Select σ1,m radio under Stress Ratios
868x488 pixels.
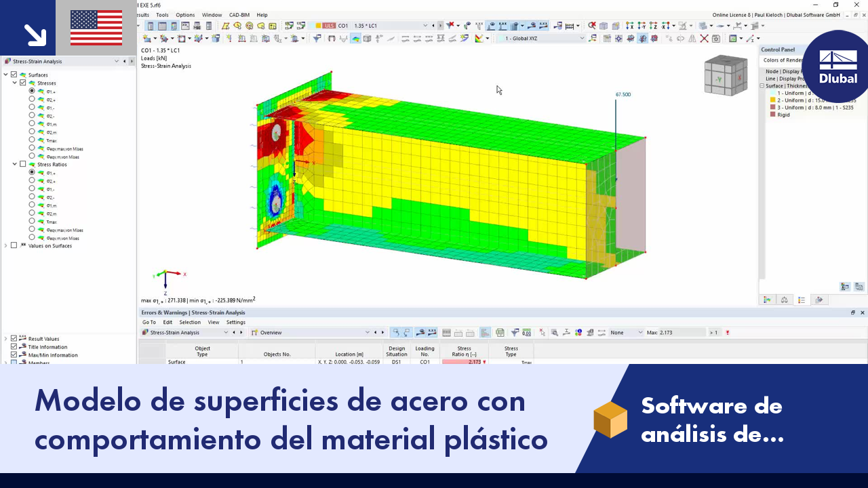coord(32,205)
